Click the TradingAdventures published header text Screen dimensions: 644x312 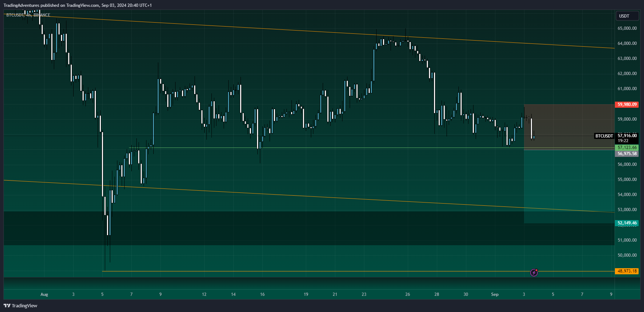tap(78, 5)
